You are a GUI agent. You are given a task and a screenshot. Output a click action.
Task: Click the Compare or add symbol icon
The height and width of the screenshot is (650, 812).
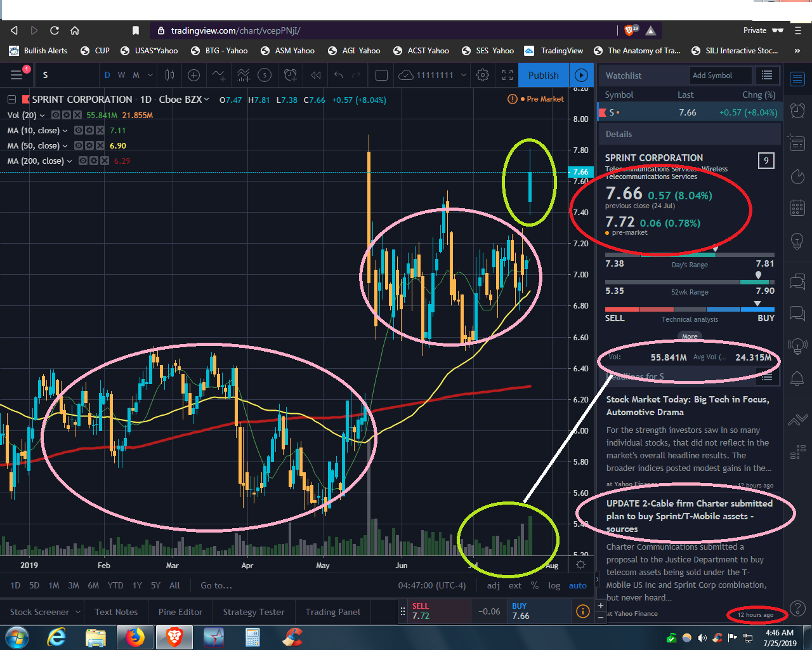tap(194, 76)
